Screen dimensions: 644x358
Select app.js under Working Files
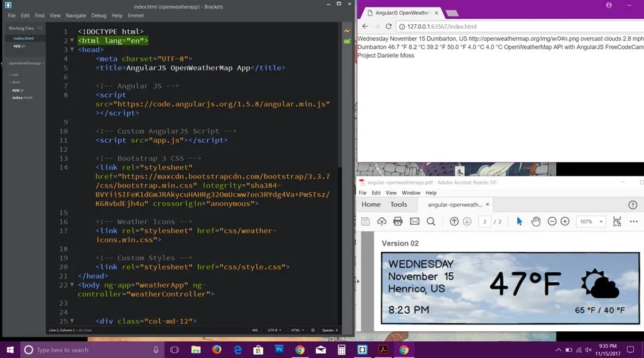coord(19,46)
